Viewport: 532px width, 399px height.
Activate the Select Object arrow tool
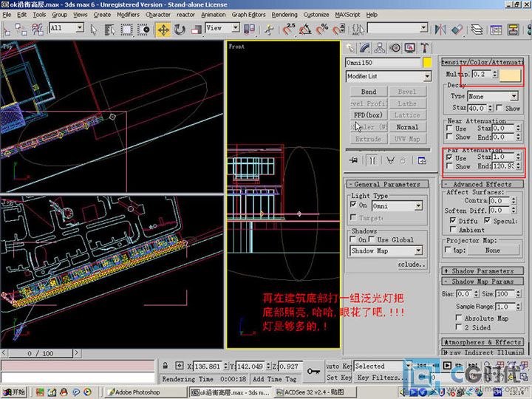pyautogui.click(x=94, y=30)
